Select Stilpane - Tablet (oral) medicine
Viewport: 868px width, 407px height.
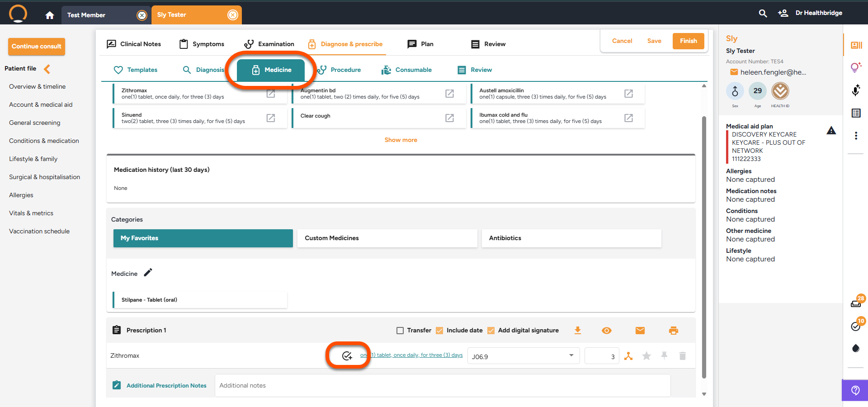pos(200,300)
